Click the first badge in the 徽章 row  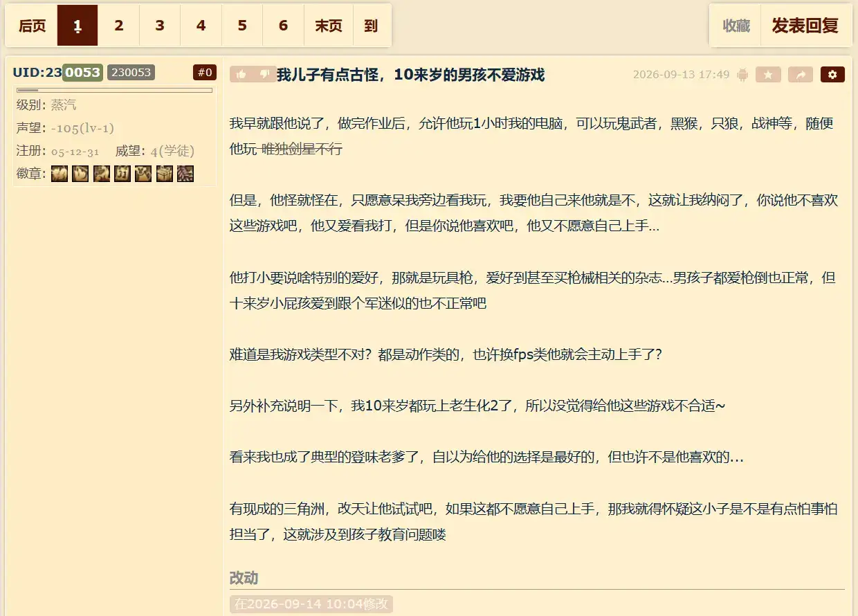(x=60, y=174)
